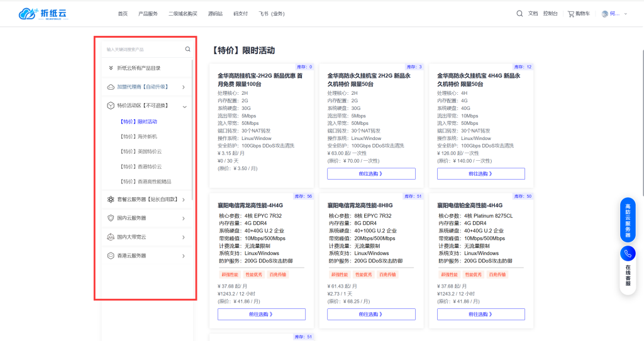Expand 国内大带宽云 with its arrow
Image resolution: width=644 pixels, height=341 pixels.
[184, 237]
